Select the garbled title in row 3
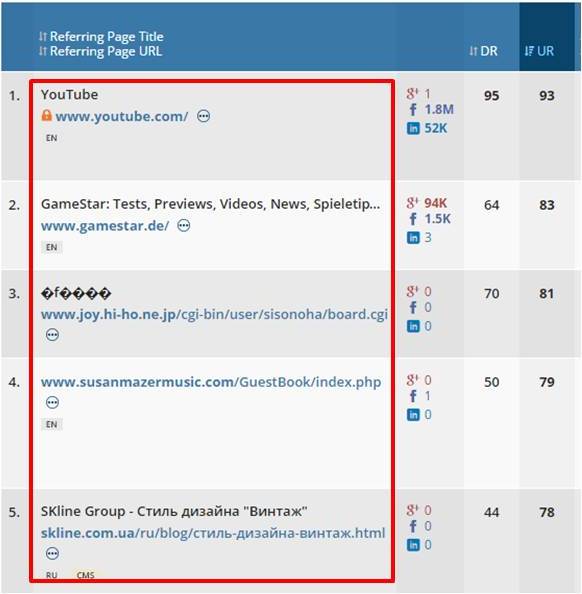Image resolution: width=582 pixels, height=594 pixels. [x=76, y=293]
